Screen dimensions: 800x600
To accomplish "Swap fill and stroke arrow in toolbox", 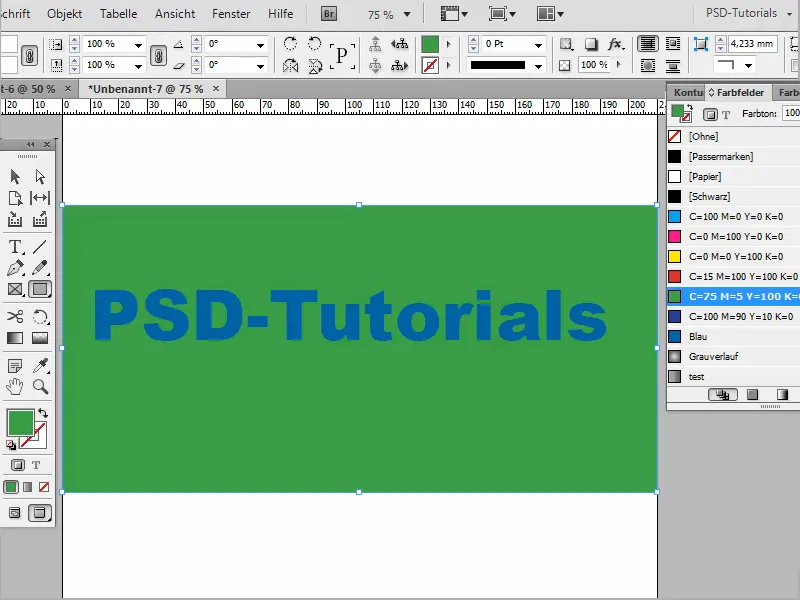I will coord(43,413).
